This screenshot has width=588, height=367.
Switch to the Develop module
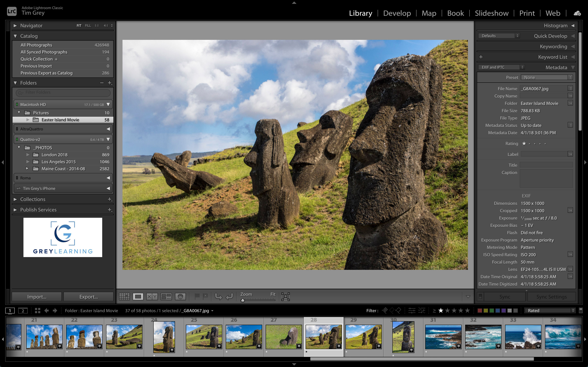coord(397,13)
